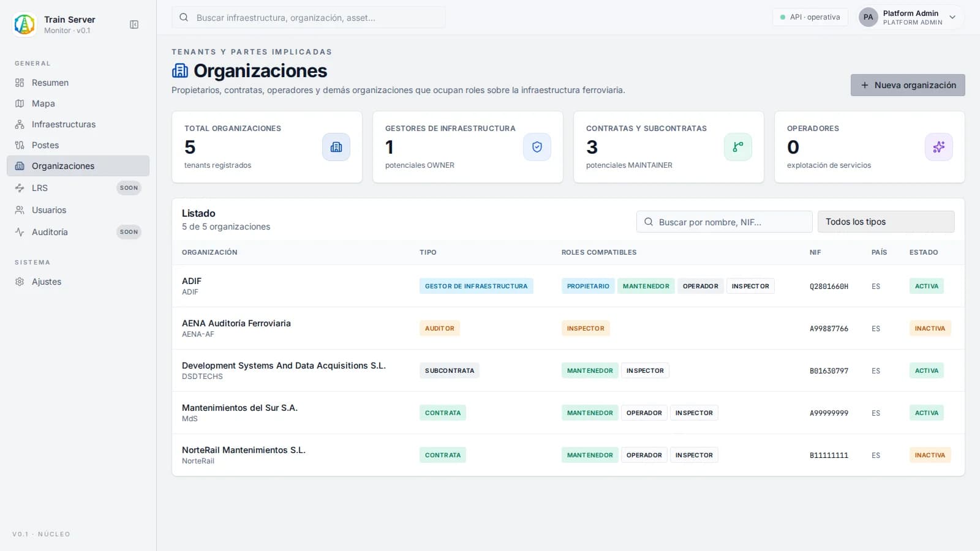Click the SOON badge next to Auditoría
The height and width of the screenshot is (551, 980).
pos(129,232)
